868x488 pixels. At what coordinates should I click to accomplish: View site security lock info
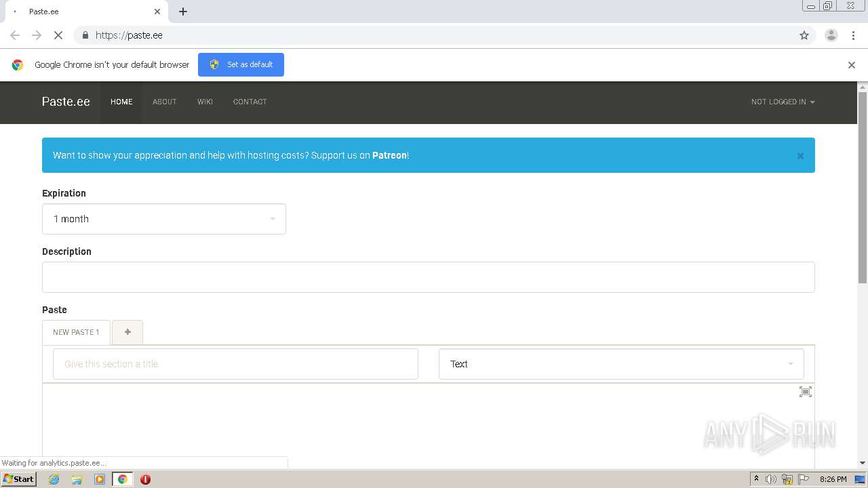point(85,35)
